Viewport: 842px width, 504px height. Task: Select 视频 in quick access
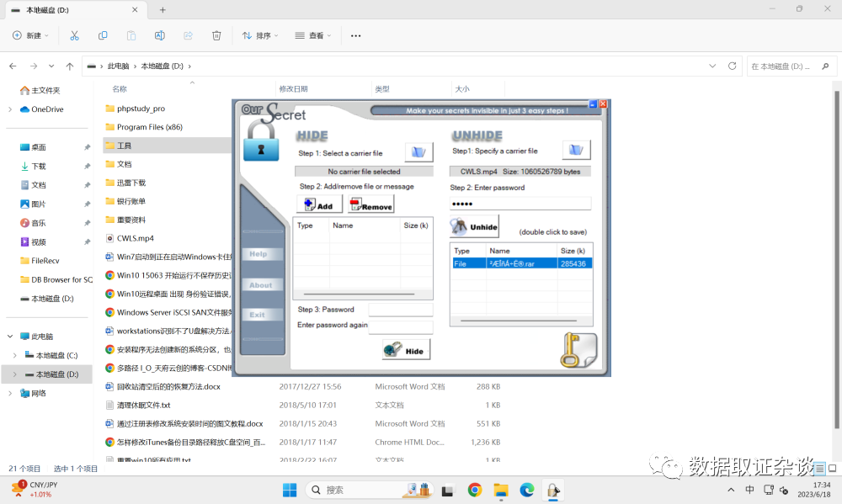click(33, 241)
